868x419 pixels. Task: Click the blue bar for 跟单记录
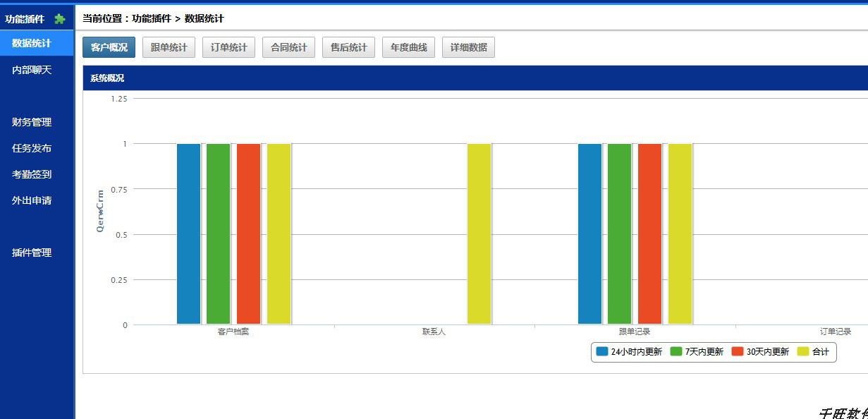pos(590,234)
